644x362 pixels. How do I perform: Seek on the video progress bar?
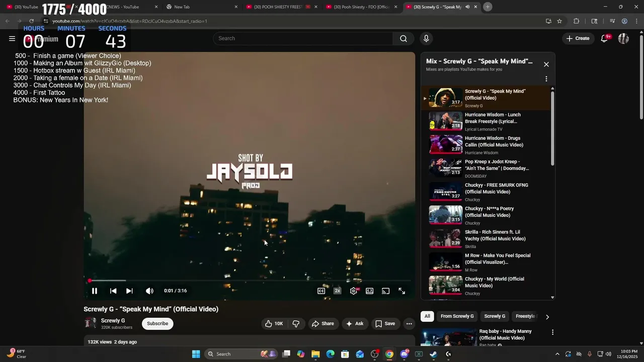tap(250, 281)
